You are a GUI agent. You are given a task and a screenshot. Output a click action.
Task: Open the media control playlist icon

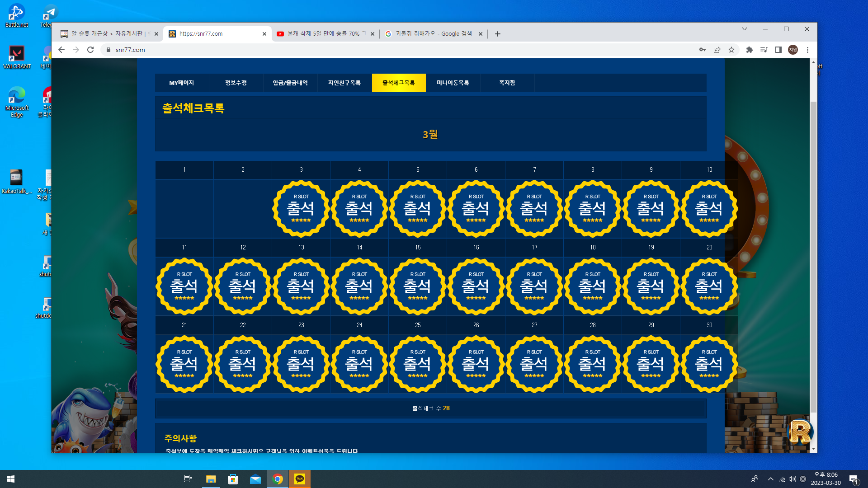point(764,50)
